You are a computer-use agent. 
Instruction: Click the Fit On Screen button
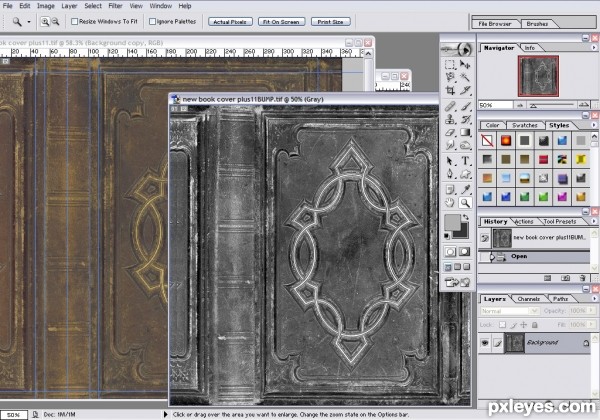click(281, 22)
